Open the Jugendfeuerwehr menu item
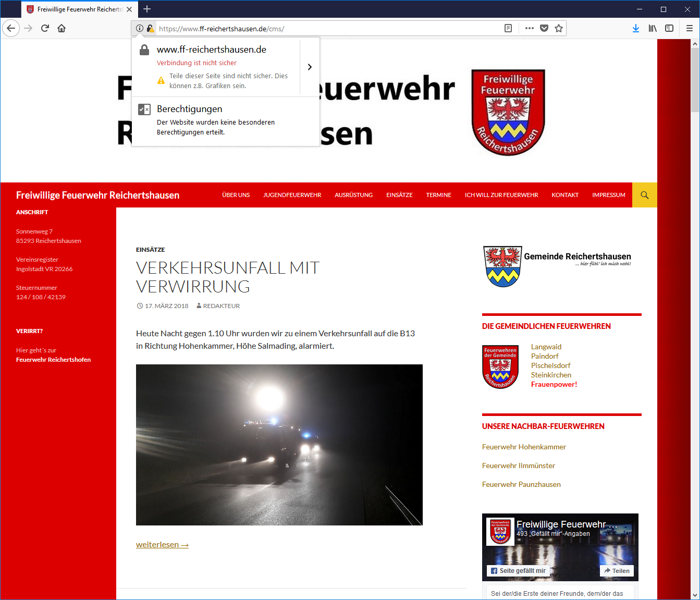Viewport: 700px width, 600px height. pyautogui.click(x=292, y=195)
